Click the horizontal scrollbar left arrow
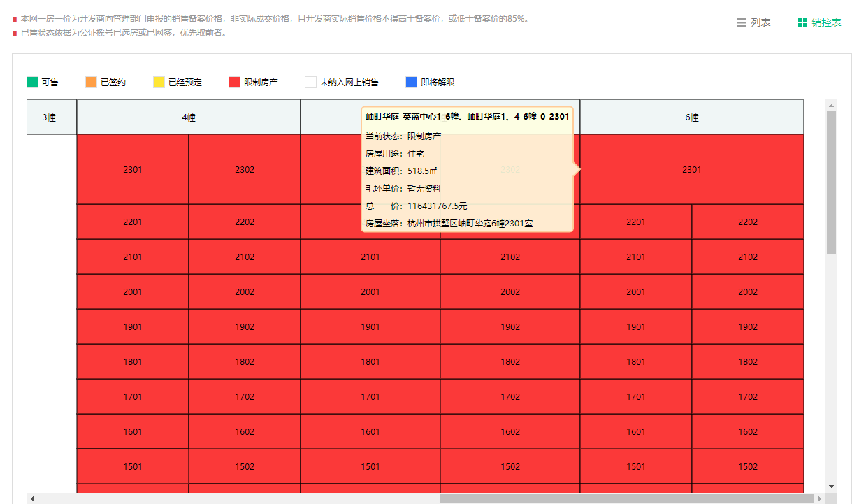 click(32, 498)
